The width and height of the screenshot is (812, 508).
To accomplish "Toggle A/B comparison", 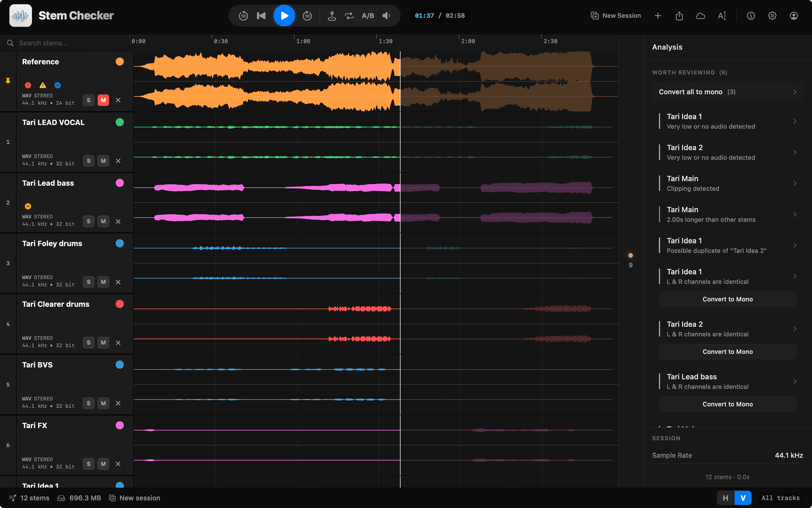I will click(x=368, y=15).
